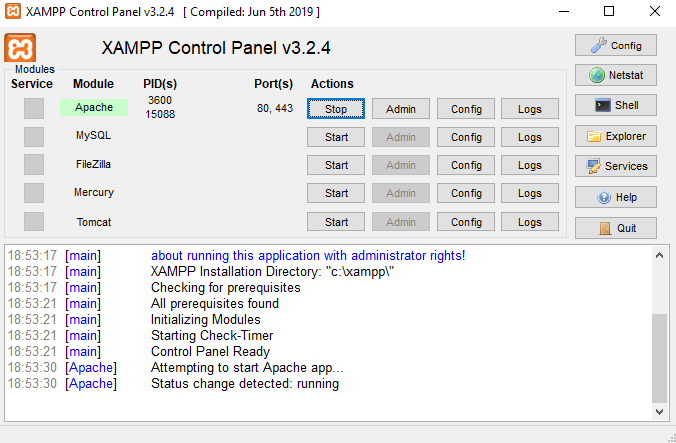Quit the XAMPP control panel
The image size is (676, 443).
616,228
